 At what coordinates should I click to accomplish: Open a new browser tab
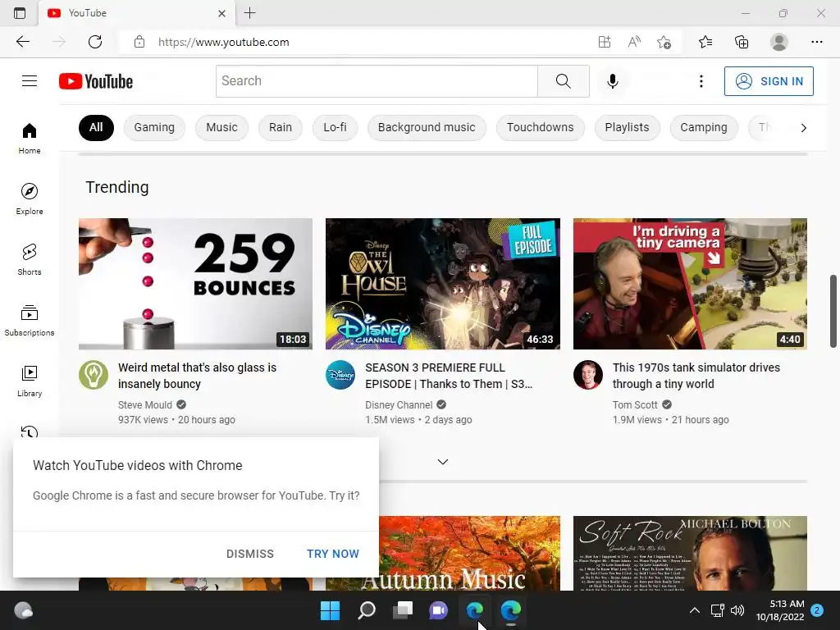click(x=249, y=13)
